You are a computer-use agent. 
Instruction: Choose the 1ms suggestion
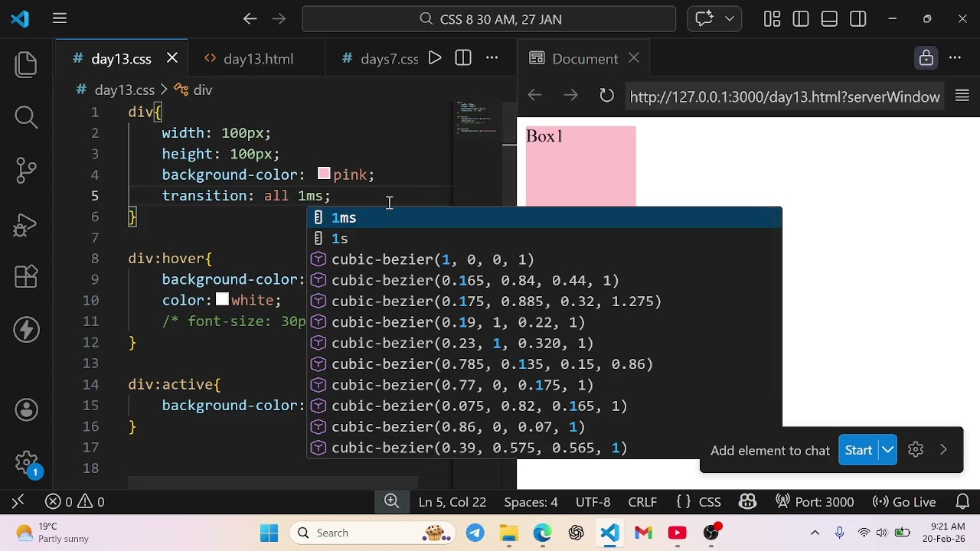click(544, 218)
